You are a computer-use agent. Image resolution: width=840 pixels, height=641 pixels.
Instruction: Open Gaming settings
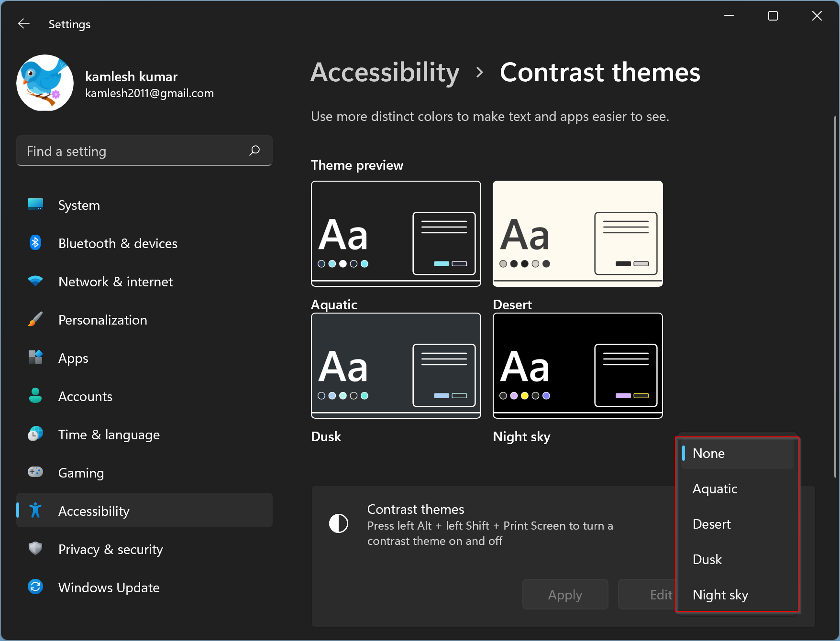[144, 473]
